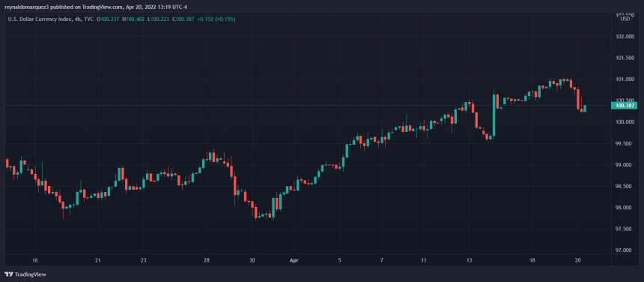Click the current price tag 100.387
The height and width of the screenshot is (282, 644).
coord(624,106)
